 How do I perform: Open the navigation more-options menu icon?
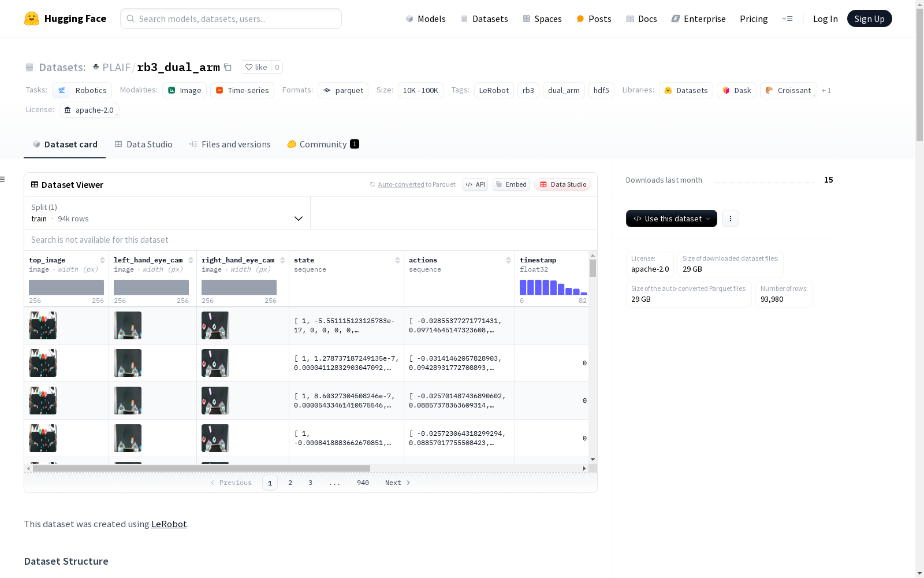coord(787,18)
